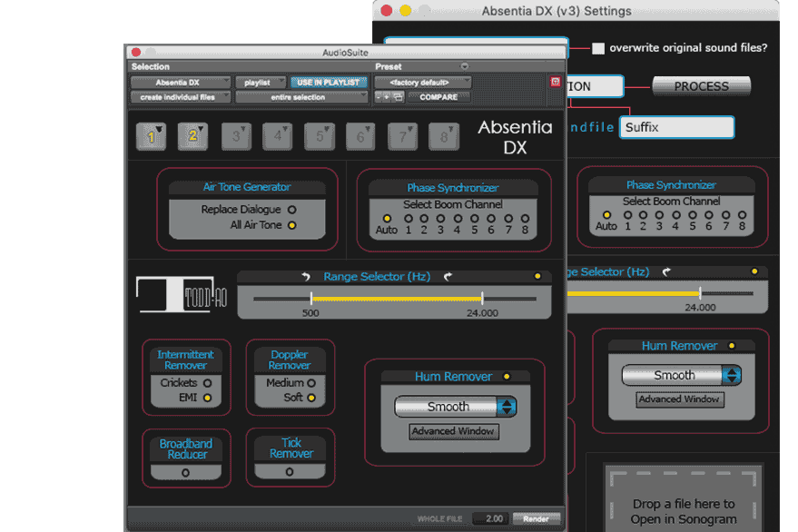Click the Air Tone Generator title
Viewport: 798px width, 532px height.
pos(247,187)
